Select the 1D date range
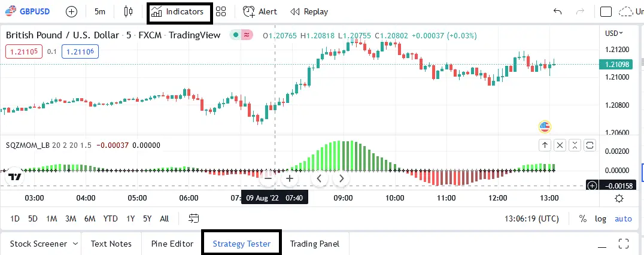Screen dimensions: 644x255 [15, 219]
